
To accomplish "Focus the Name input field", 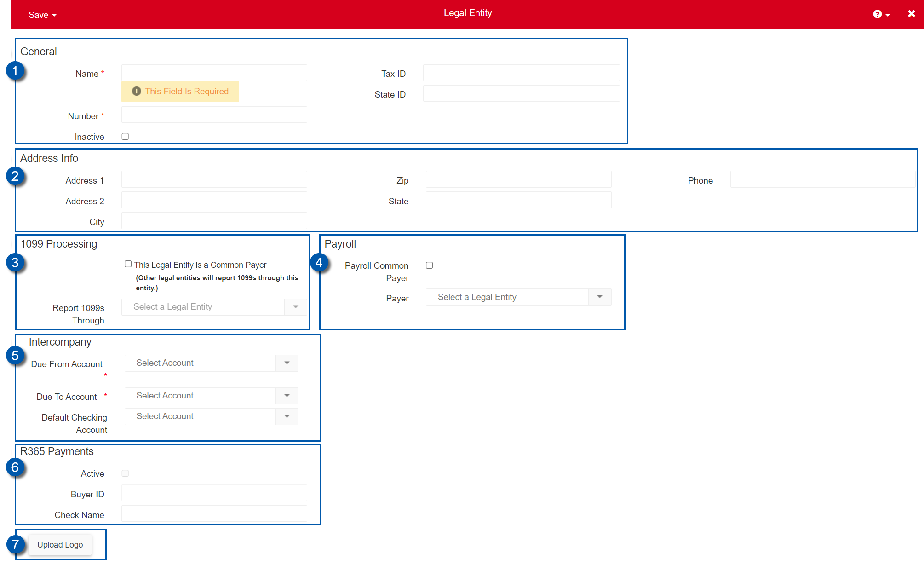I will coord(214,73).
